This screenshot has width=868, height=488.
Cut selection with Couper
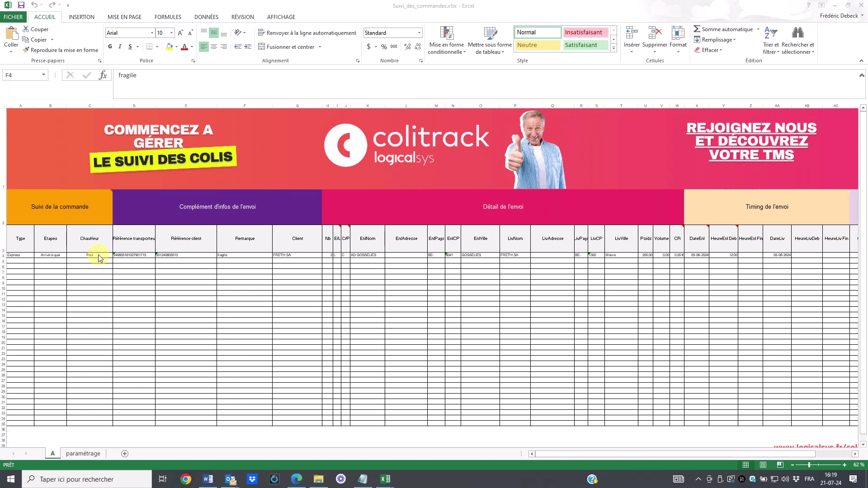[x=35, y=29]
